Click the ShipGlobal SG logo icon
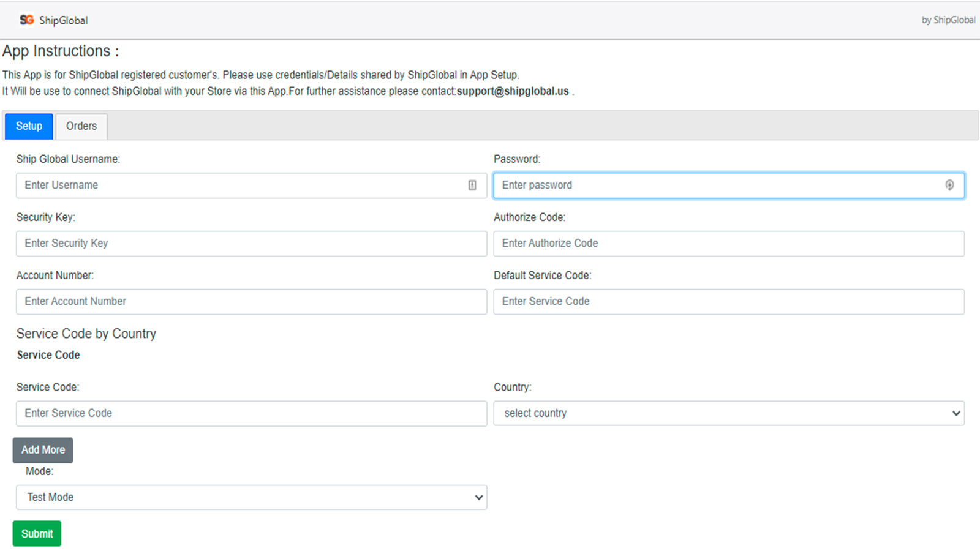980x551 pixels. pos(26,20)
